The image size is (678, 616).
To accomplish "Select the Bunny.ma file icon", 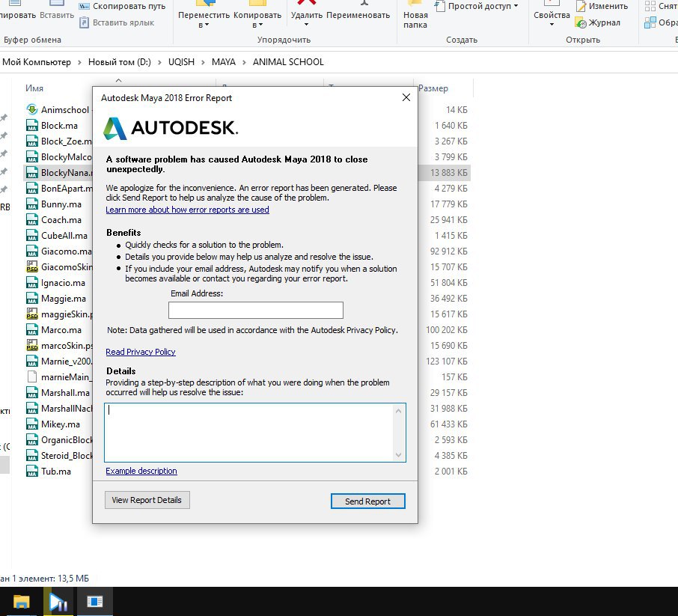I will click(x=32, y=204).
